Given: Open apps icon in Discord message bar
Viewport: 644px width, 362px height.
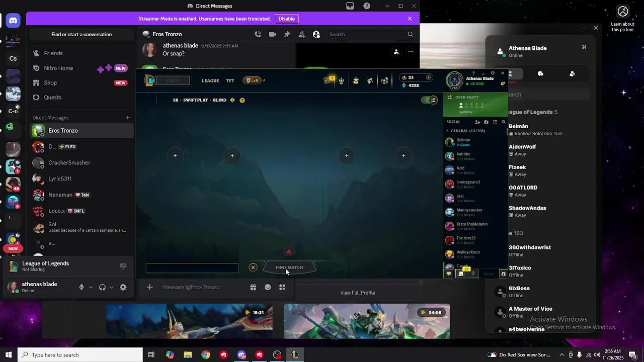Looking at the screenshot, I should coord(282,287).
